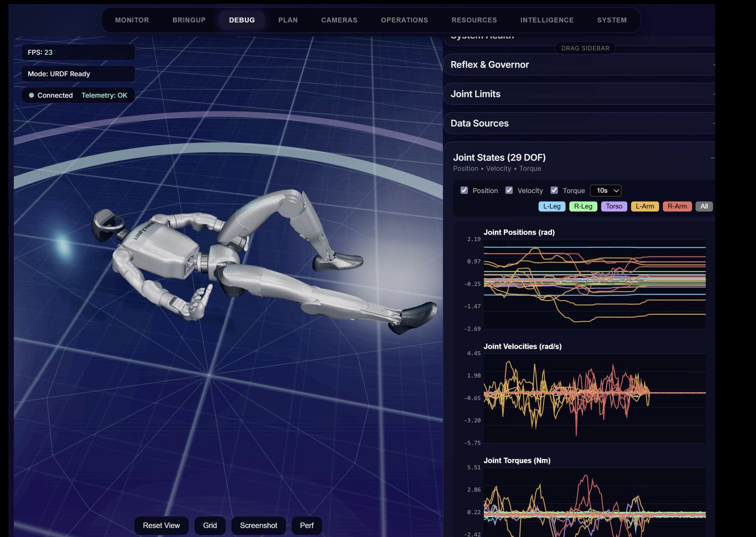Image resolution: width=756 pixels, height=537 pixels.
Task: Open the RESOURCES tab
Action: click(x=474, y=20)
